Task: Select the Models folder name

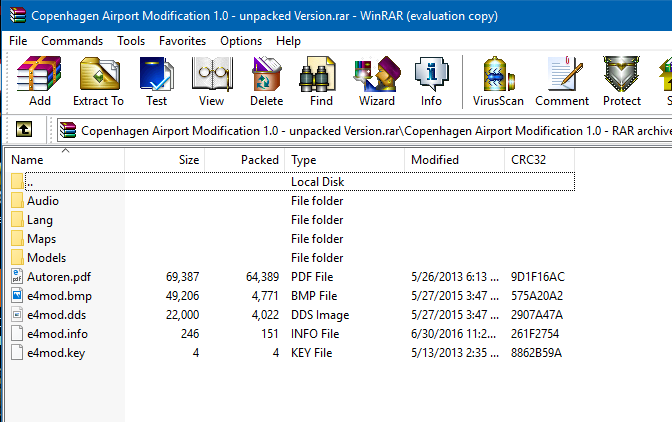Action: [47, 257]
